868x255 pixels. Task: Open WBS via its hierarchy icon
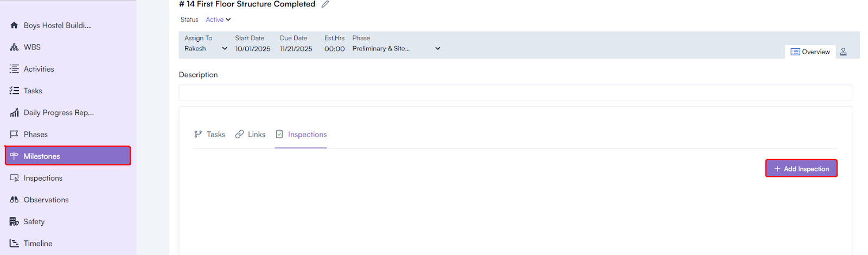pos(14,47)
